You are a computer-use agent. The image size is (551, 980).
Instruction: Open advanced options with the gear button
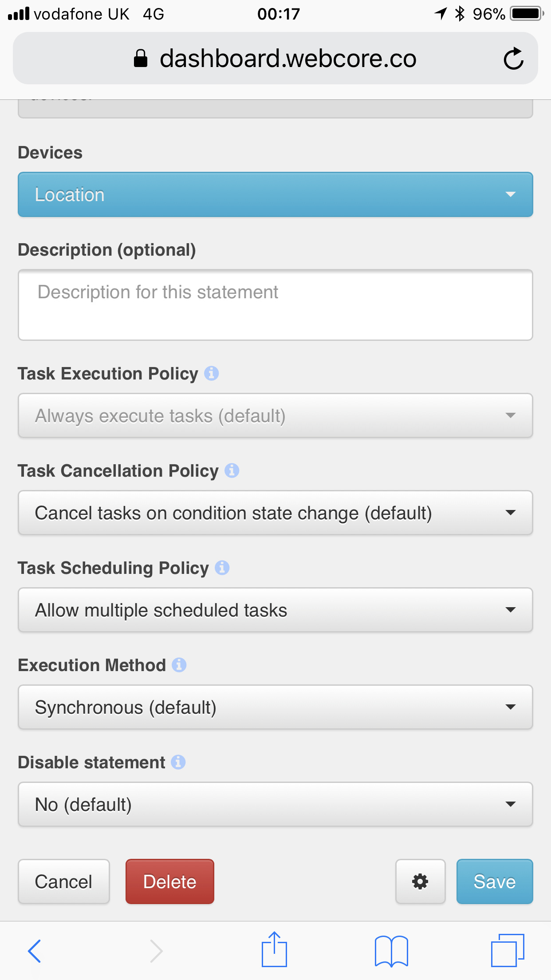[x=420, y=881]
